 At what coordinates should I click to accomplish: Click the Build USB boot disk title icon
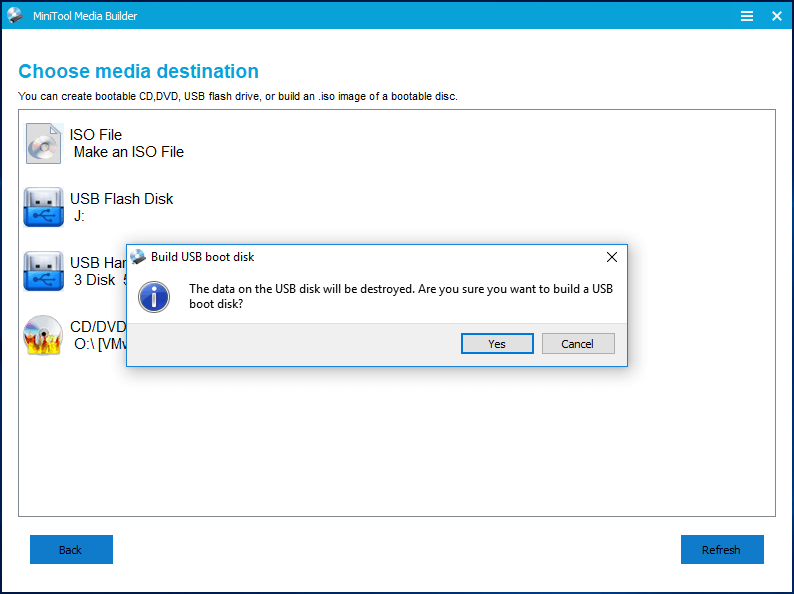[x=139, y=257]
